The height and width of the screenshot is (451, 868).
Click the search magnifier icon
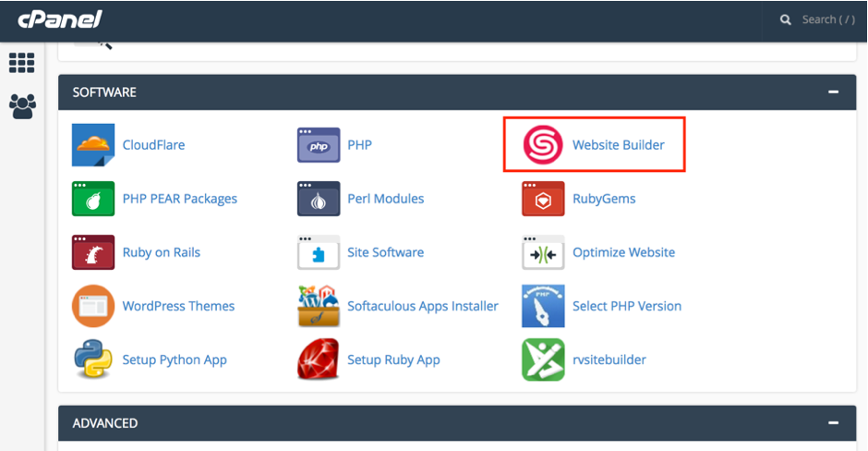(x=785, y=20)
